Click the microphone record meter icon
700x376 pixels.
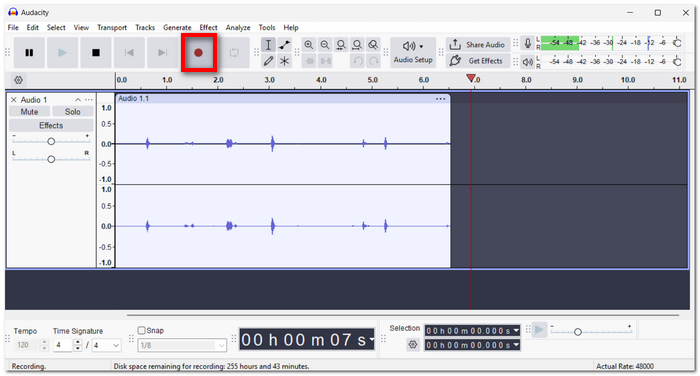(528, 43)
